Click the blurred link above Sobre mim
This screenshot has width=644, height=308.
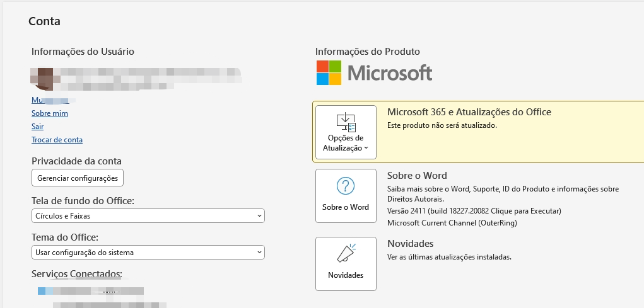(x=54, y=100)
